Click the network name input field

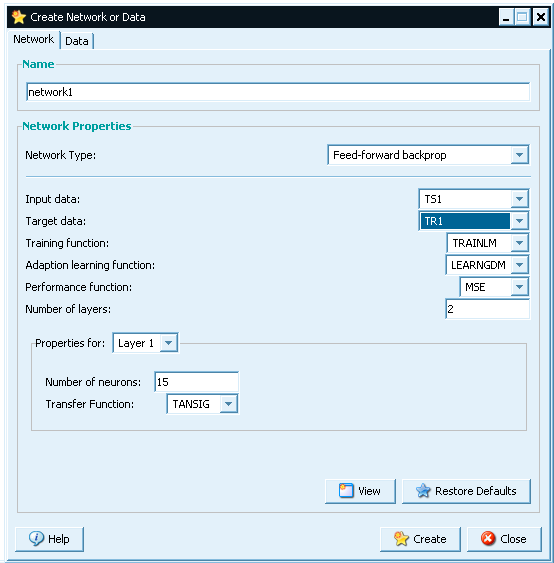[x=278, y=92]
